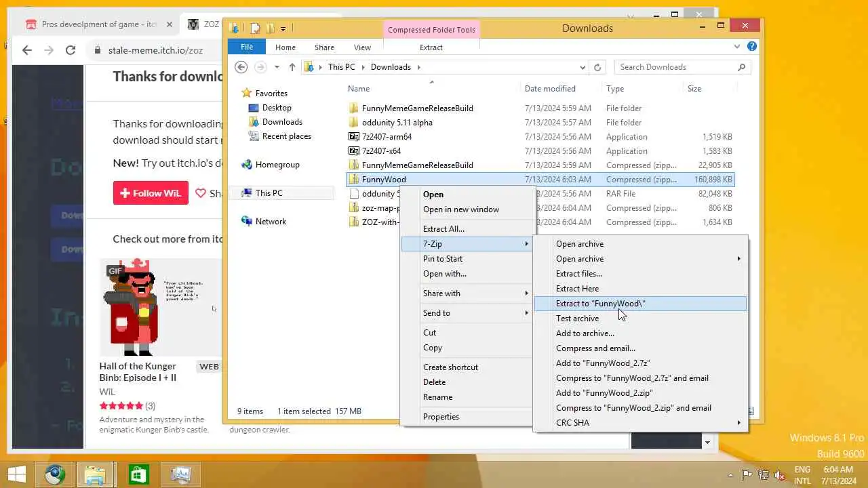Show hidden icons in system tray

[x=731, y=475]
